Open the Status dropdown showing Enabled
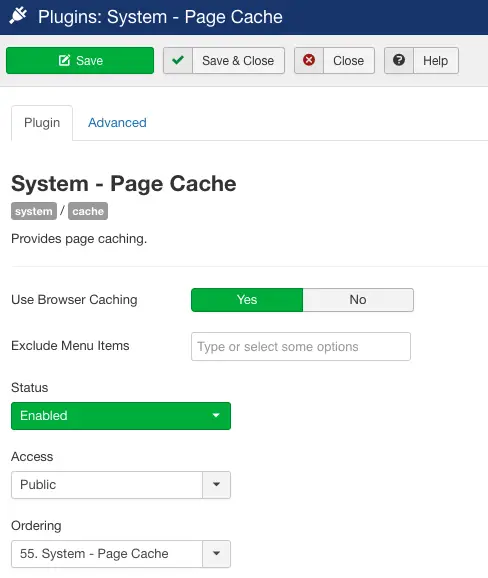 pyautogui.click(x=121, y=416)
